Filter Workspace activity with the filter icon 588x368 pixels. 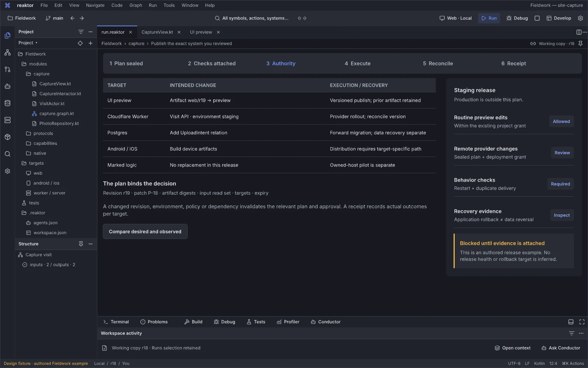(x=571, y=333)
